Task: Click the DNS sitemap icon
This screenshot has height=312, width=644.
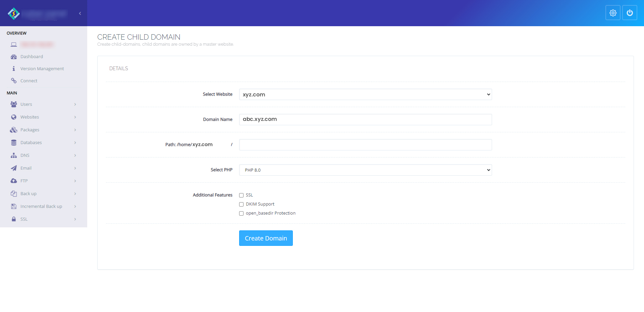Action: point(14,155)
